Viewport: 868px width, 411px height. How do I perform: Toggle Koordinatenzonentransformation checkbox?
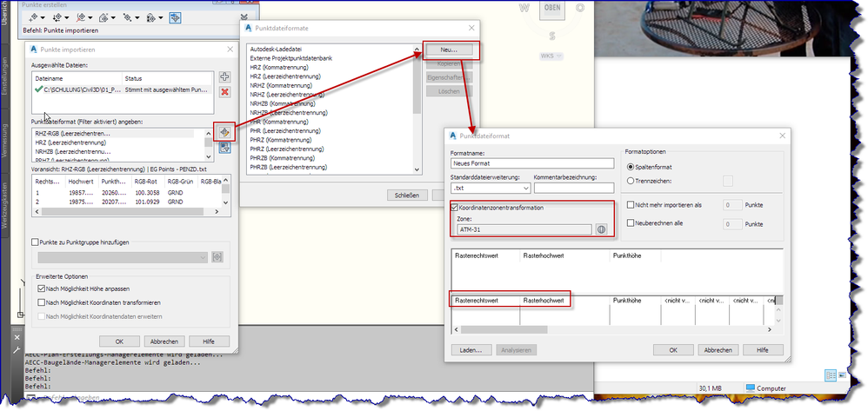455,208
